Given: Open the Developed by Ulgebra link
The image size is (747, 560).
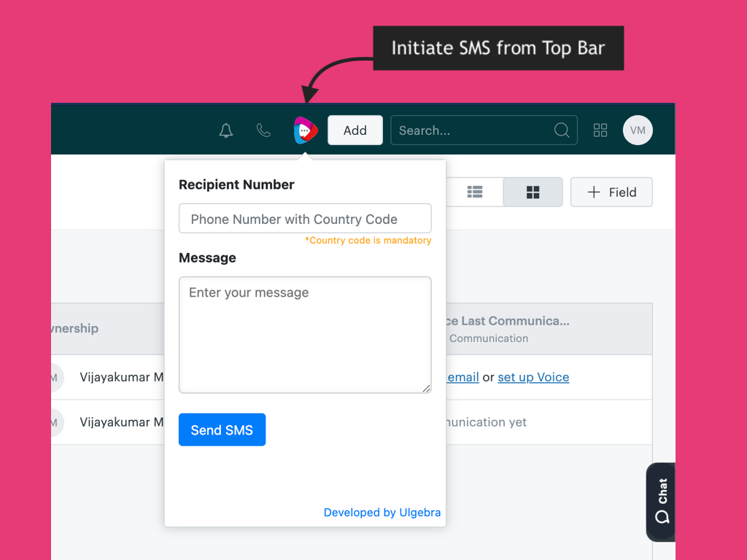Looking at the screenshot, I should point(382,513).
